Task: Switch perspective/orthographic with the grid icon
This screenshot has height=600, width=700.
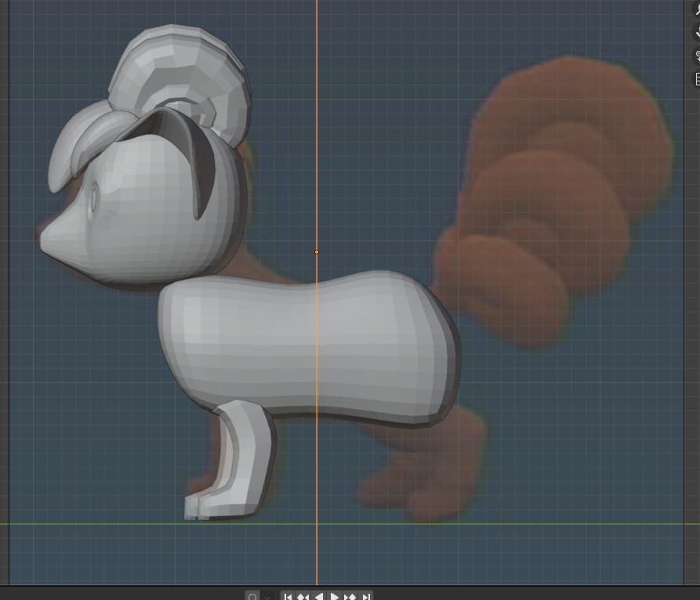Action: tap(696, 79)
